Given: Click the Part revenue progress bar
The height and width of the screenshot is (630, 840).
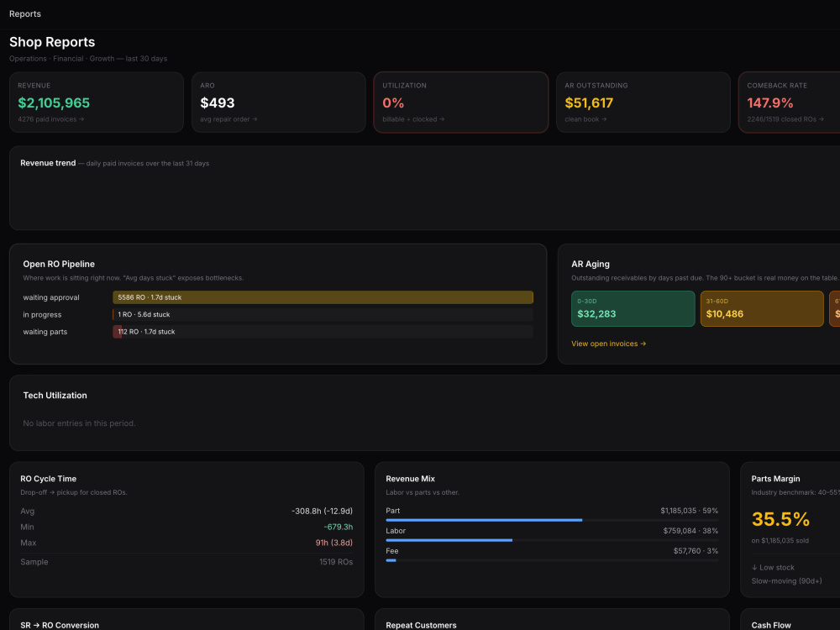Looking at the screenshot, I should pyautogui.click(x=552, y=520).
